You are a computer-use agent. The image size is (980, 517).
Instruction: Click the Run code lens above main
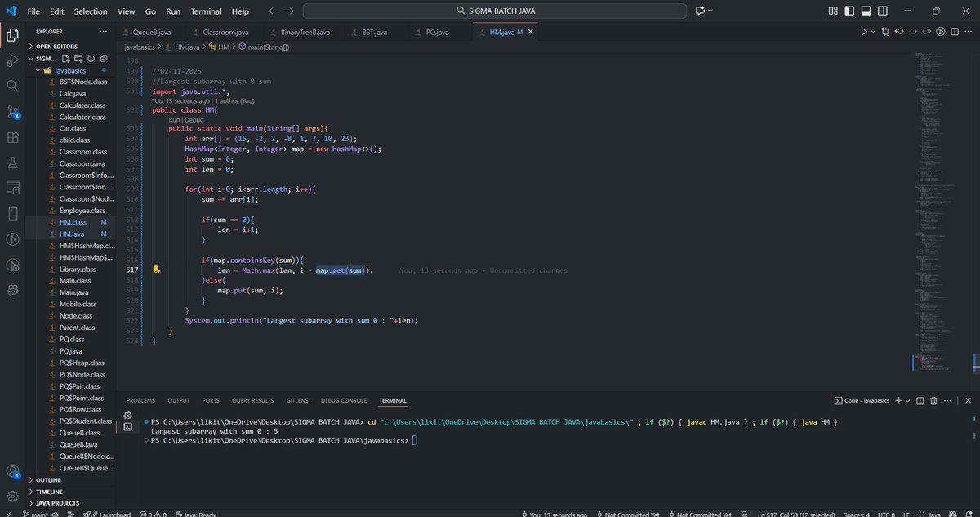point(174,118)
